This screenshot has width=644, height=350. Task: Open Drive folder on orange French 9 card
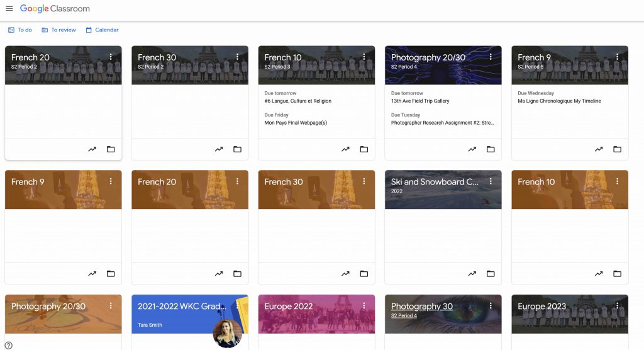coord(111,273)
